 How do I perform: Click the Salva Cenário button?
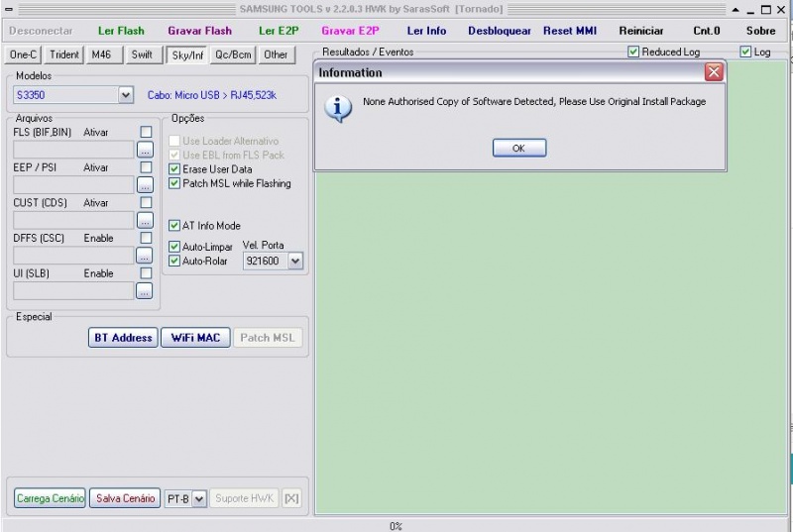click(x=126, y=498)
